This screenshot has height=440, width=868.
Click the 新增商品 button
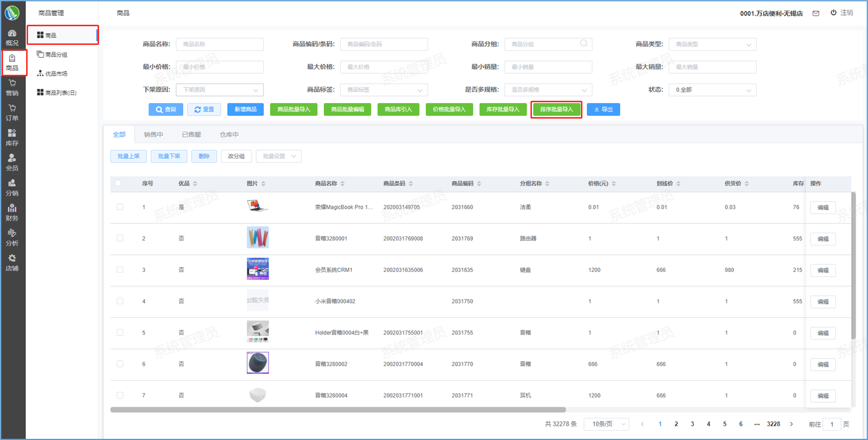(x=245, y=109)
